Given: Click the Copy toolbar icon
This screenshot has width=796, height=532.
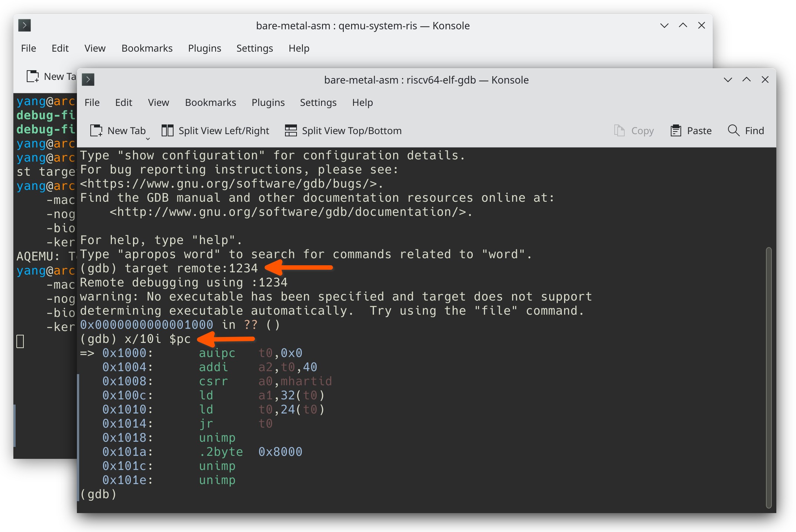Looking at the screenshot, I should [x=619, y=131].
